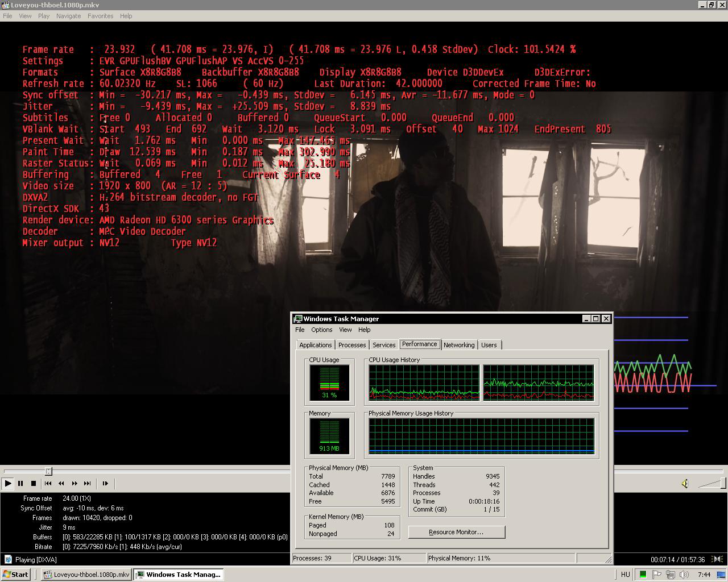The image size is (728, 582).
Task: Click Windows Task Manager taskbar button
Action: point(177,574)
